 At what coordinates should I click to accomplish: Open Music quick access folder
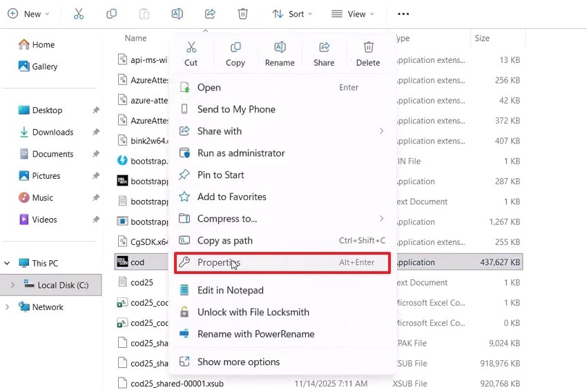(x=35, y=197)
